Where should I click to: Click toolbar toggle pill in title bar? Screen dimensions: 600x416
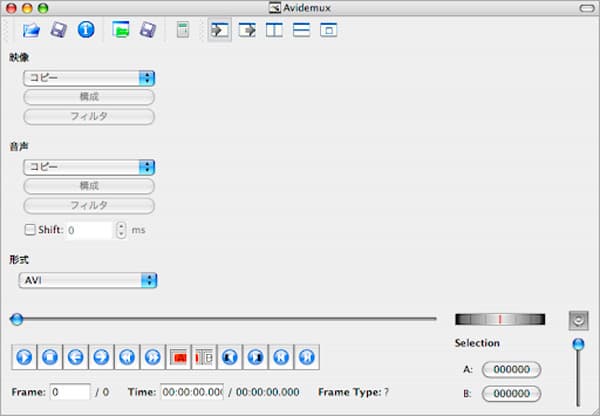tap(587, 8)
